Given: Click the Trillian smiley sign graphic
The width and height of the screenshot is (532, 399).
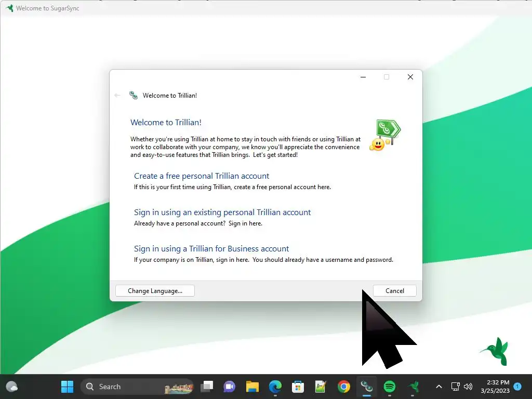Looking at the screenshot, I should [x=385, y=135].
